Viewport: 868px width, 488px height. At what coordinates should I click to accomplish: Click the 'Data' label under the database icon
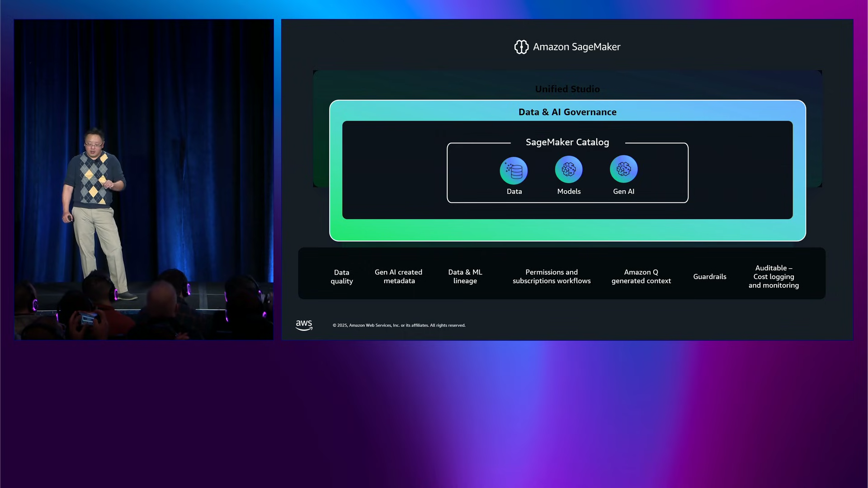(x=514, y=192)
